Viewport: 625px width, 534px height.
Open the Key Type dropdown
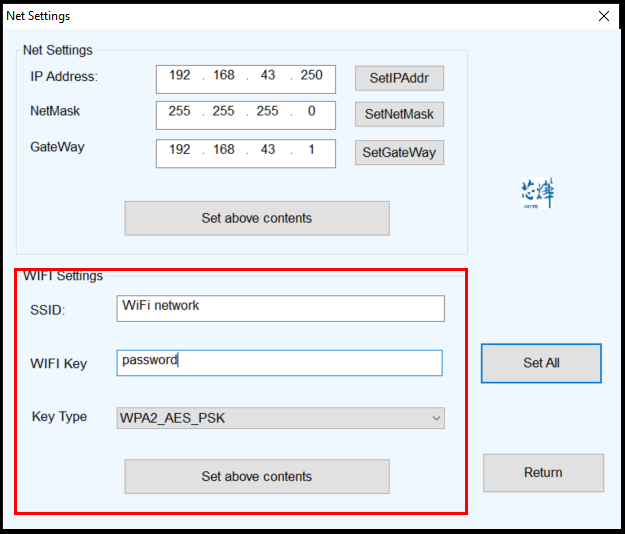tap(280, 418)
